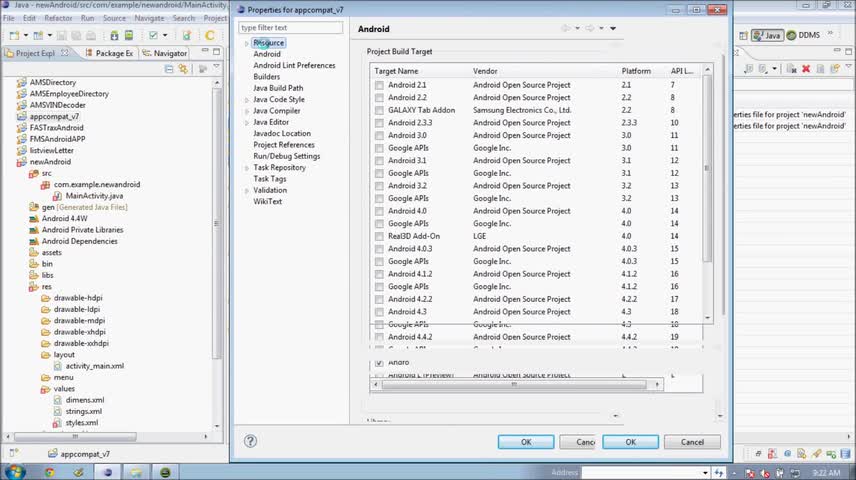
Task: Click the Eclipse taskbar icon
Action: [108, 472]
